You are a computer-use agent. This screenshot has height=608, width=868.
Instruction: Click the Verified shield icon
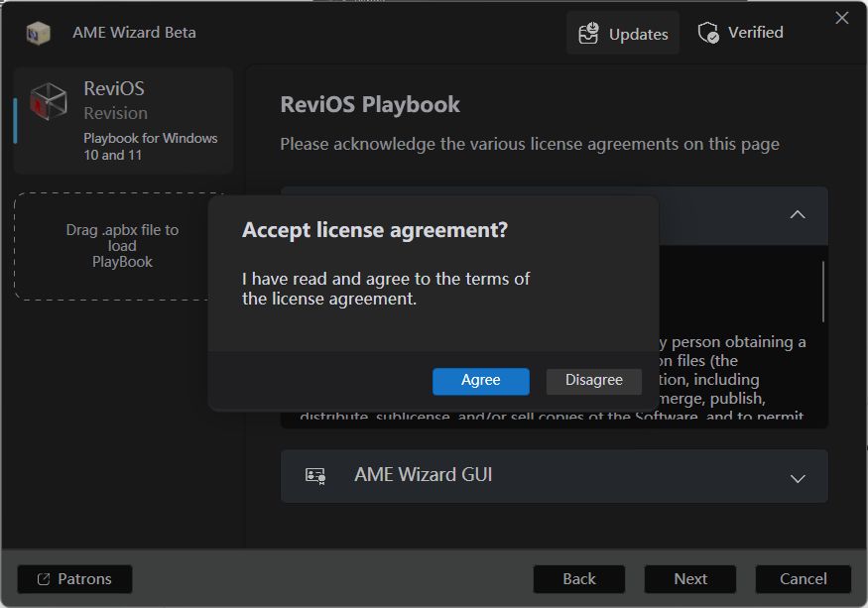coord(708,33)
